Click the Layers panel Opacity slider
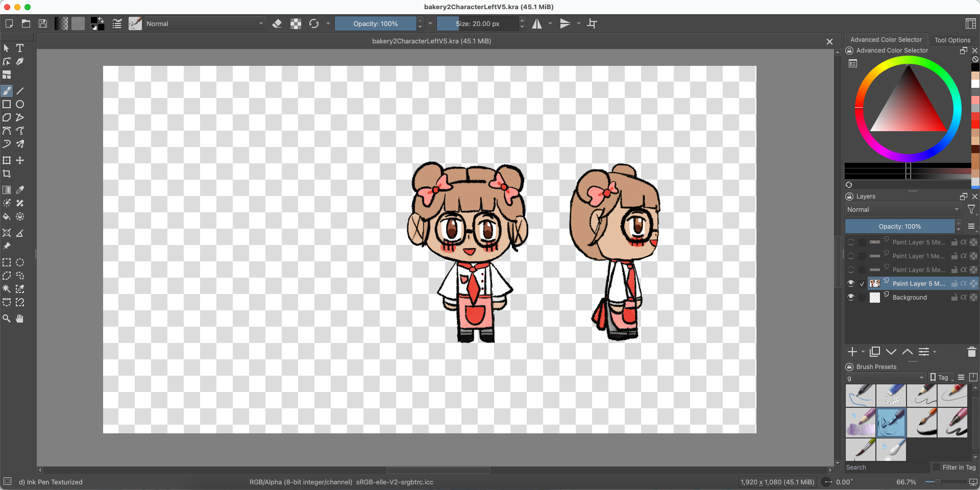 900,226
